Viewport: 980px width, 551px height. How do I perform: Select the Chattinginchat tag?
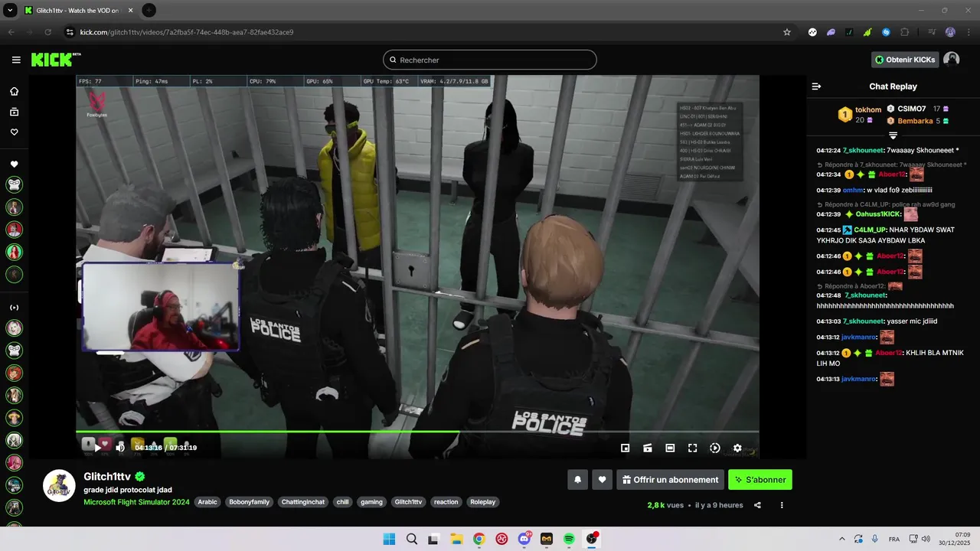[303, 502]
